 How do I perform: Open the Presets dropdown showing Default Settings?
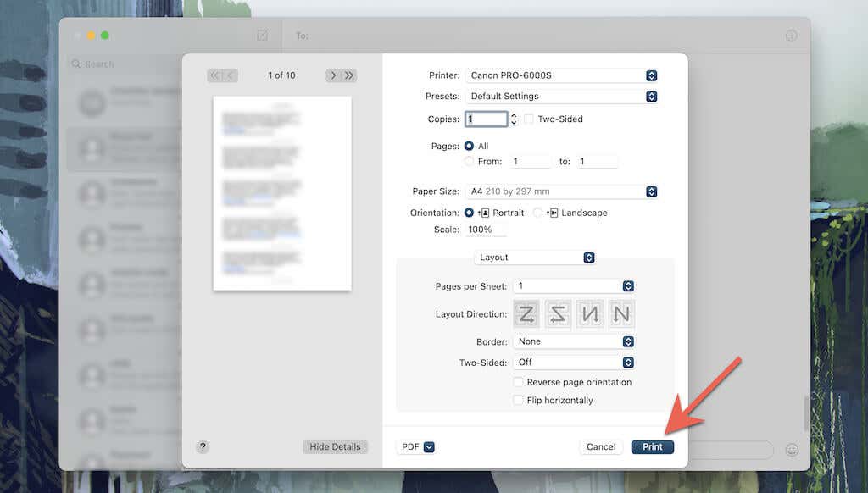(x=562, y=97)
